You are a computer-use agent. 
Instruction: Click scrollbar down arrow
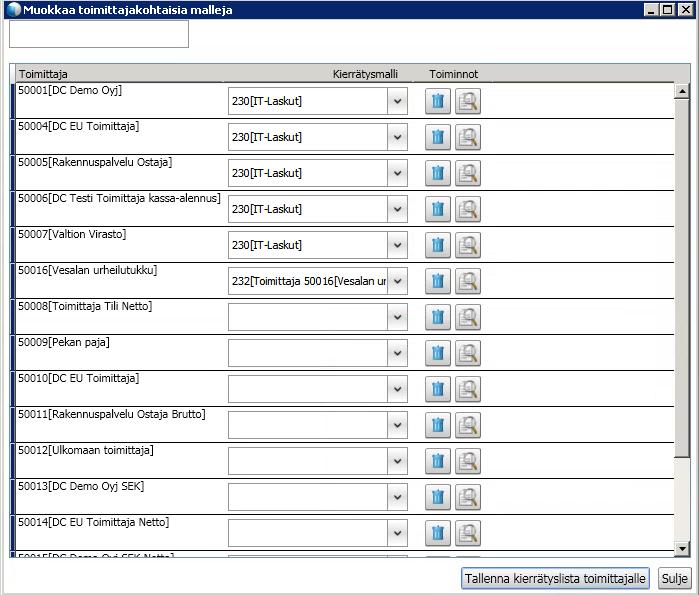point(682,549)
